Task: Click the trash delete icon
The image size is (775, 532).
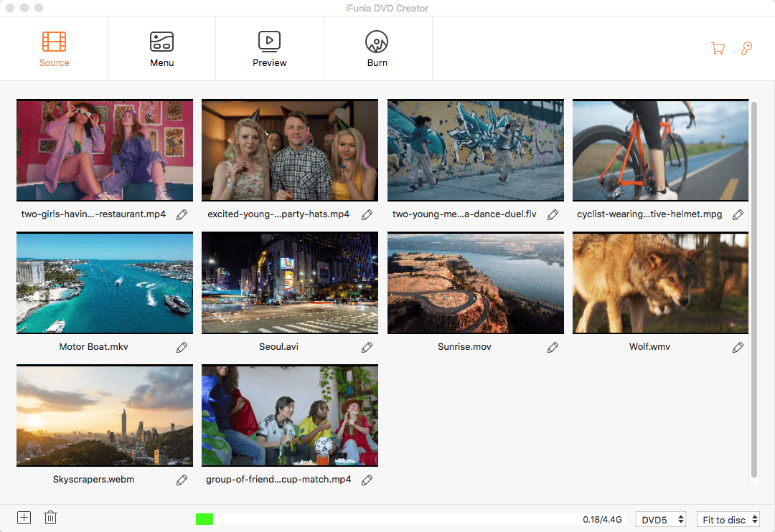Action: click(x=50, y=518)
